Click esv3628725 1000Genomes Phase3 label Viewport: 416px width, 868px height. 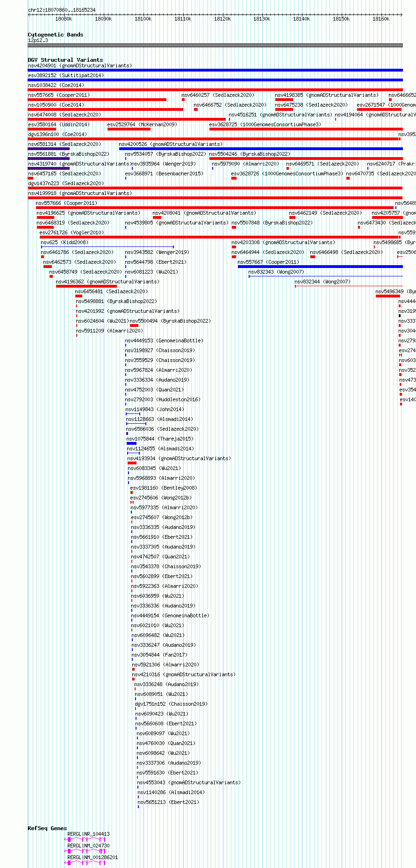[265, 124]
